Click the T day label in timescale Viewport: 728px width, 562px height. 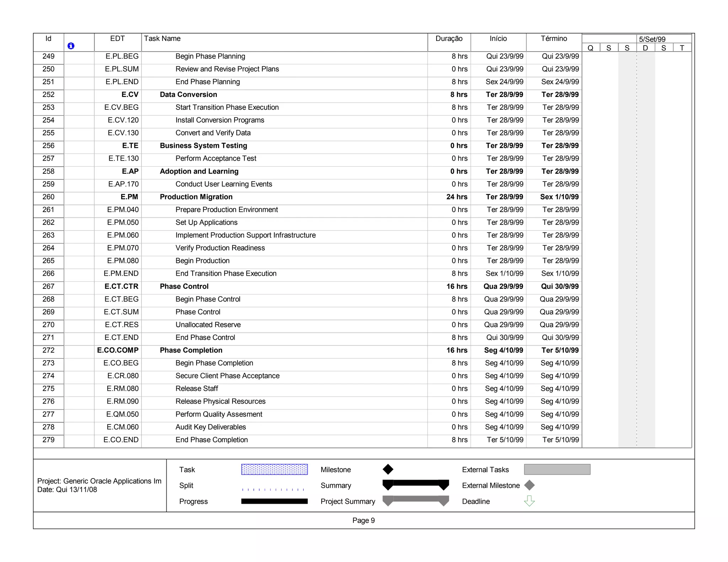(x=682, y=48)
